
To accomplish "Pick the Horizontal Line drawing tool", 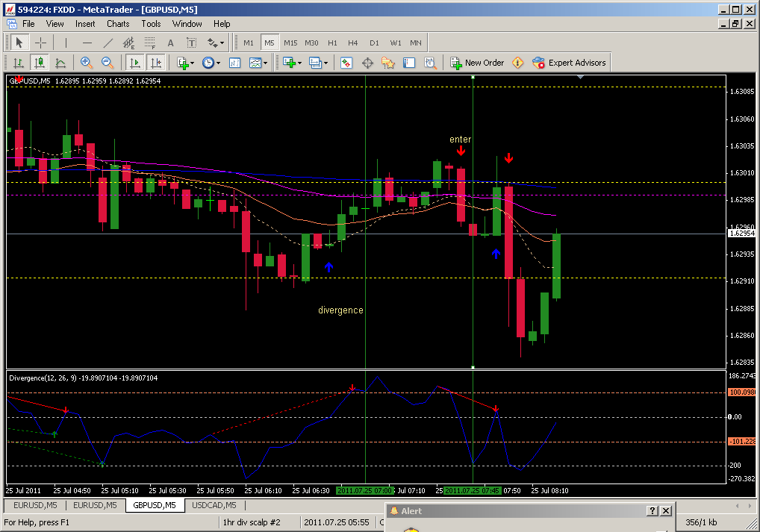I will coord(87,43).
